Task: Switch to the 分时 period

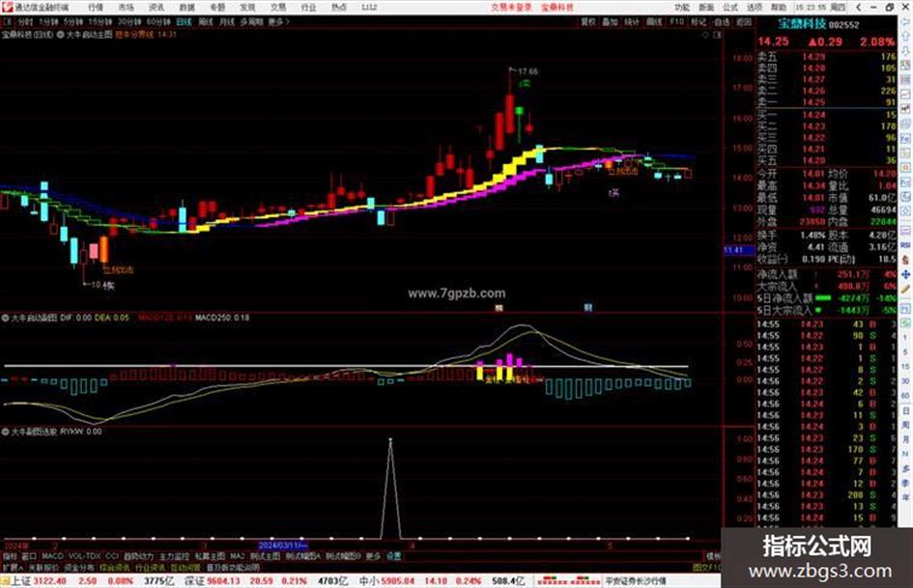Action: 25,21
